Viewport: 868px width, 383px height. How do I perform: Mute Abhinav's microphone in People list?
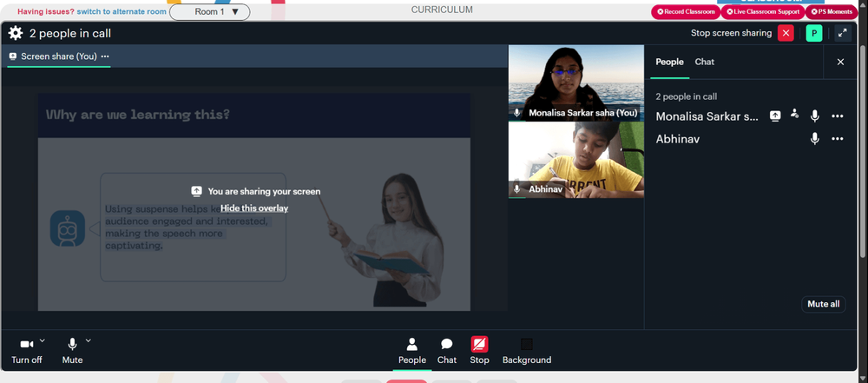814,139
